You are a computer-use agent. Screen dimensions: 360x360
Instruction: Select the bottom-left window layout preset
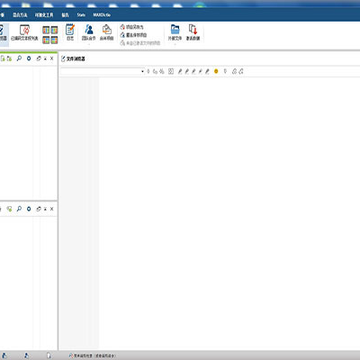(x=46, y=40)
